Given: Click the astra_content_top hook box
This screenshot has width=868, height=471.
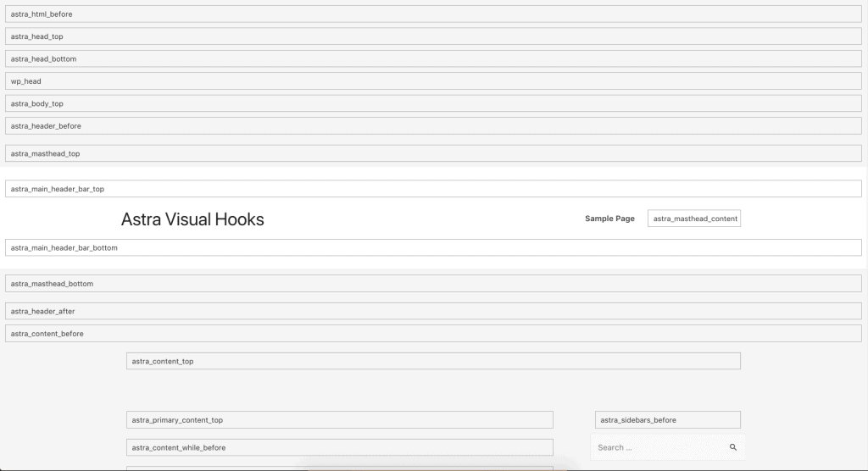Looking at the screenshot, I should 433,361.
